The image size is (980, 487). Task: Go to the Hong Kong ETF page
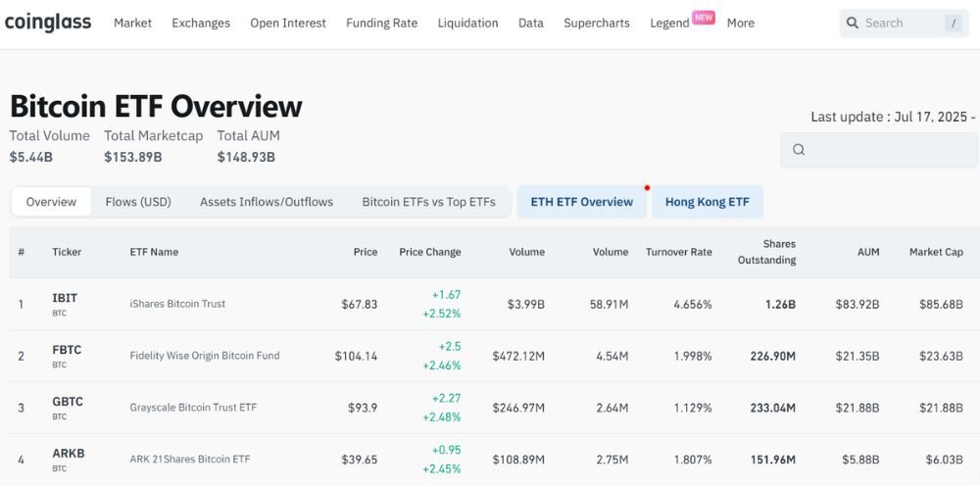point(707,202)
